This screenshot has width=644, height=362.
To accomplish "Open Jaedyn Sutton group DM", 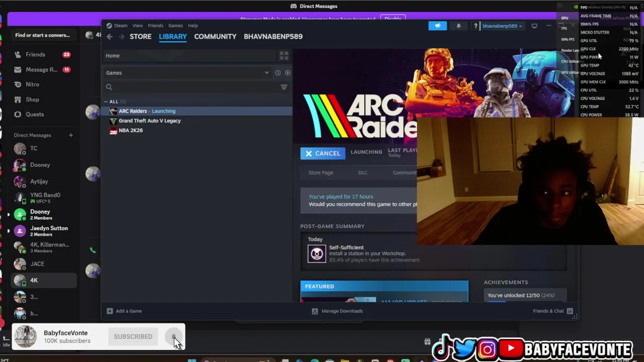I will coord(43,231).
